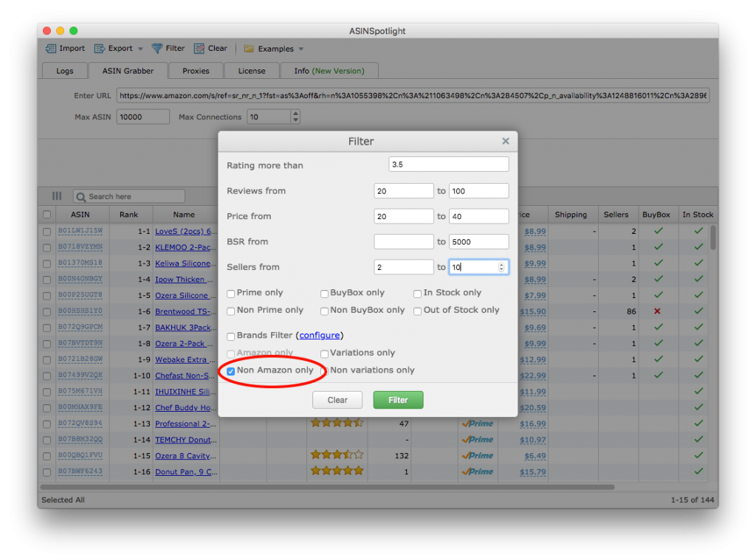Uncheck the Non Amazon only checkbox
The image size is (756, 560).
231,371
